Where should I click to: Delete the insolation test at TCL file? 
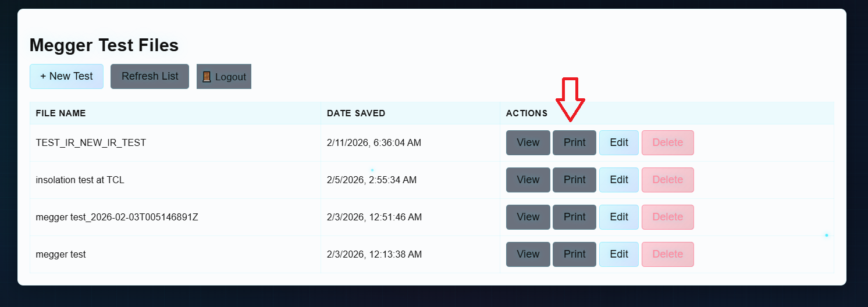(667, 180)
